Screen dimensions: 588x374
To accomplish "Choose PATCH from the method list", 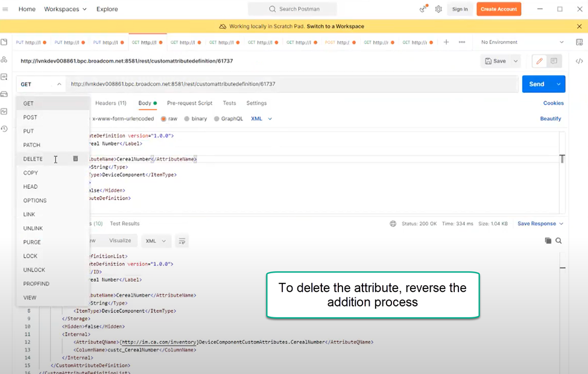I will 52,145.
